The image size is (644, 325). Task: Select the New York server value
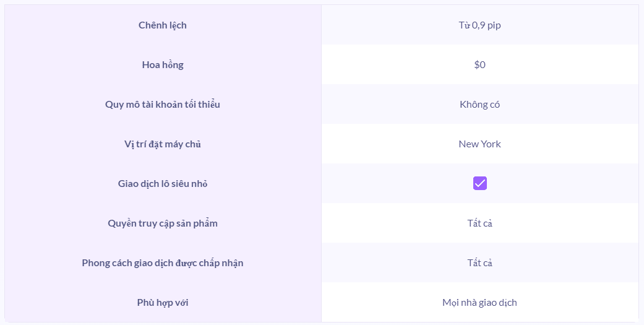pos(480,144)
